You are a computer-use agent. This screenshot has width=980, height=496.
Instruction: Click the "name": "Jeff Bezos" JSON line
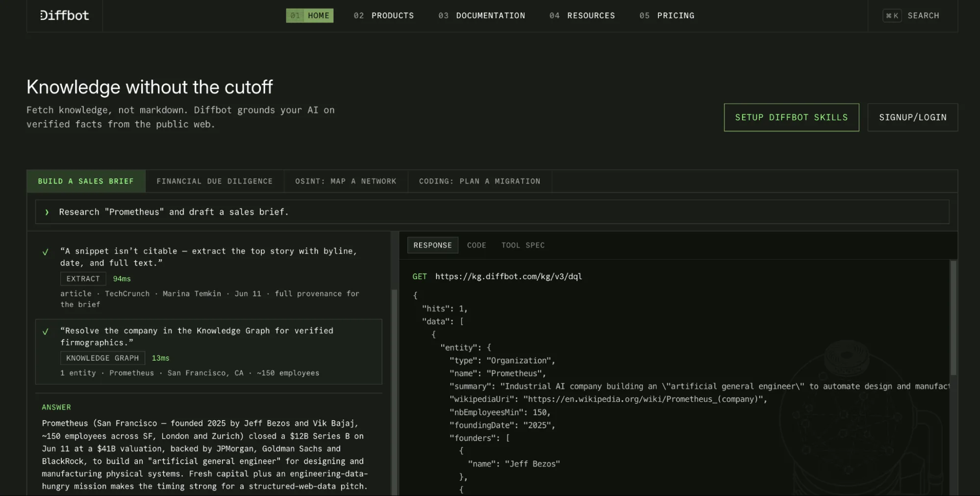[514, 464]
